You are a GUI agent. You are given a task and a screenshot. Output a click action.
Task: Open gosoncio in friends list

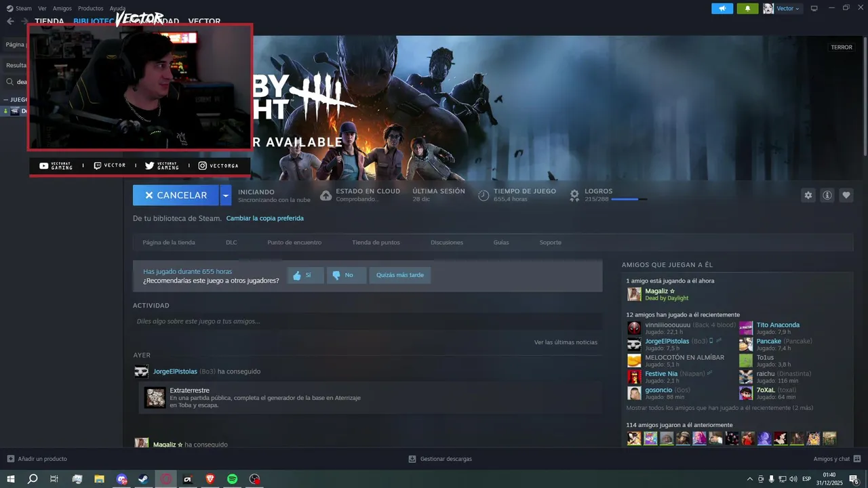pyautogui.click(x=658, y=390)
